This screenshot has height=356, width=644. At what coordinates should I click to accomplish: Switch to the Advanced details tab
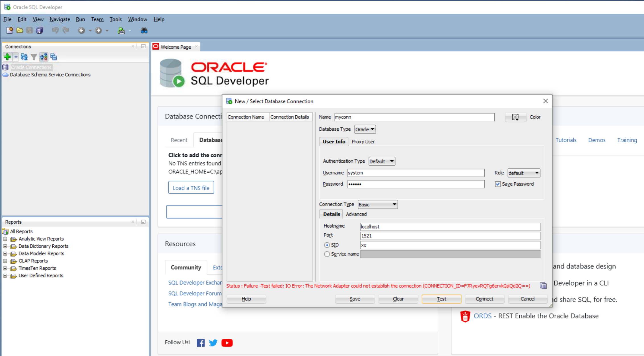coord(357,214)
